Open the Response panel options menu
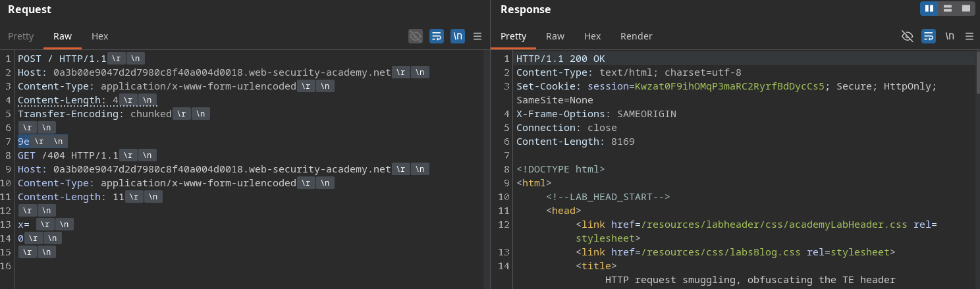The image size is (980, 289). click(x=969, y=36)
